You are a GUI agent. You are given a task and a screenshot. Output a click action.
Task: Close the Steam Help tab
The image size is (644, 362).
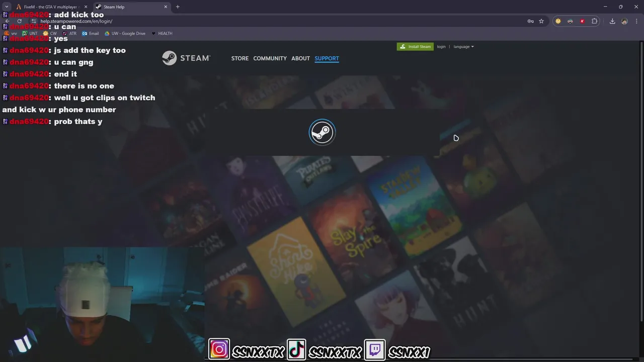[166, 7]
